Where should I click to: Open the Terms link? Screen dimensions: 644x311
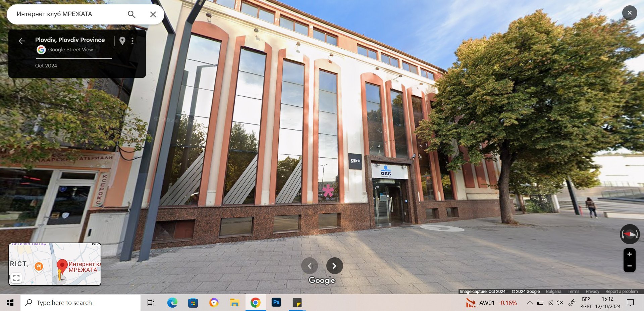[573, 292]
